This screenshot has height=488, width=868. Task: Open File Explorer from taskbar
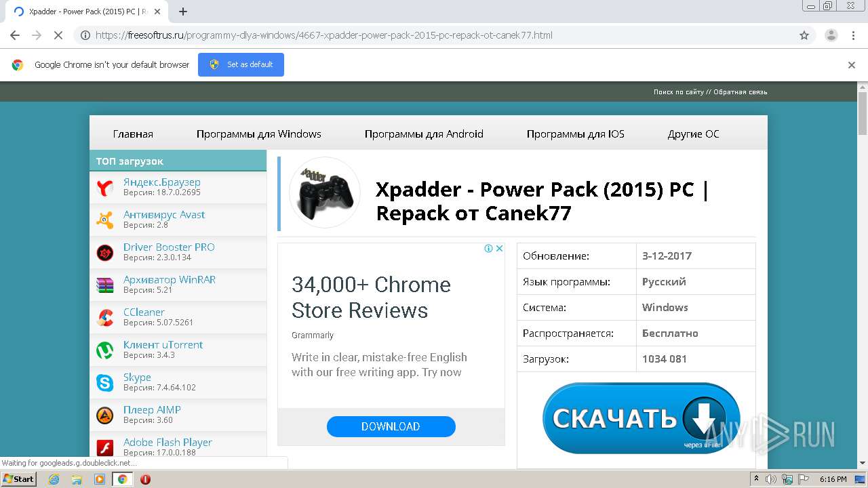77,479
